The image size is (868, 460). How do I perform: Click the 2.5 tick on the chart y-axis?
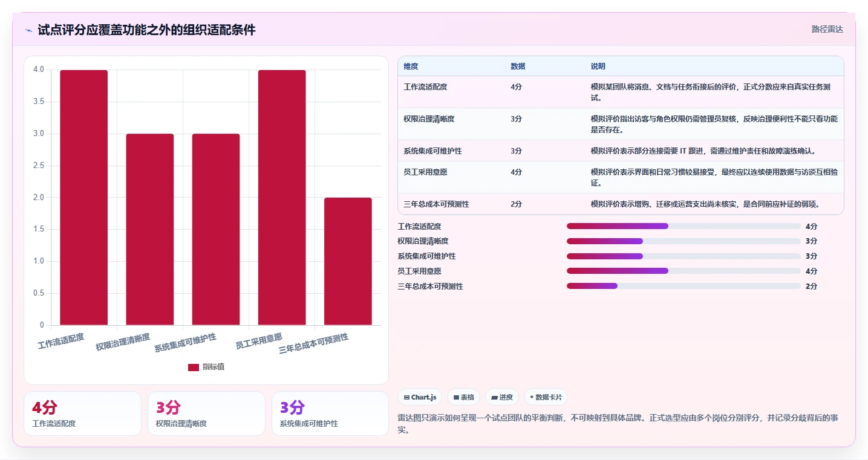click(x=39, y=166)
